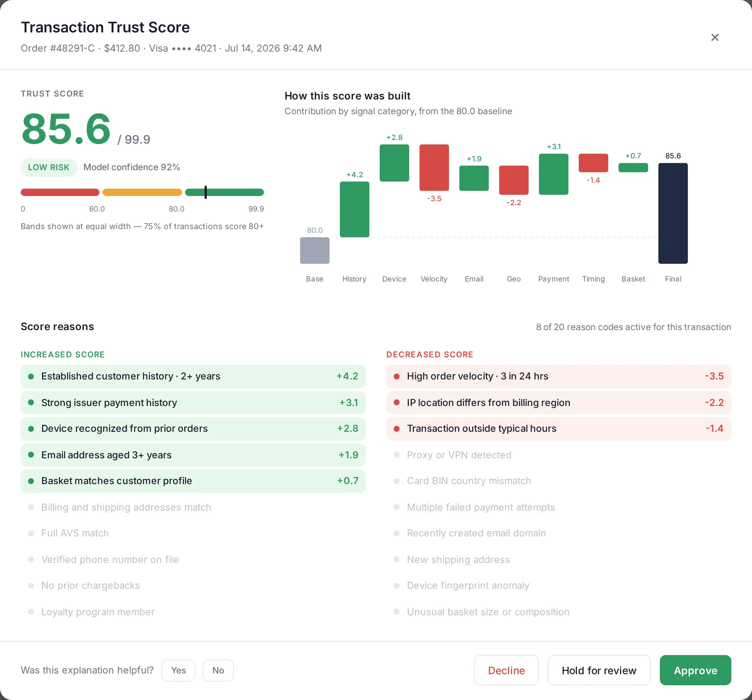The height and width of the screenshot is (700, 752).
Task: Select 'Email address aged 3+ years' row
Action: point(193,455)
